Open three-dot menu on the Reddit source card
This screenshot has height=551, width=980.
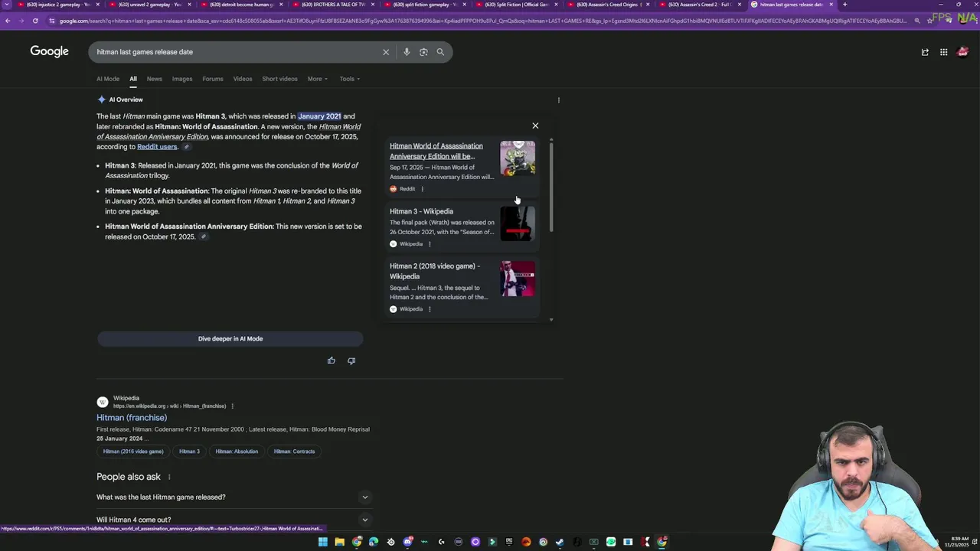pyautogui.click(x=422, y=189)
